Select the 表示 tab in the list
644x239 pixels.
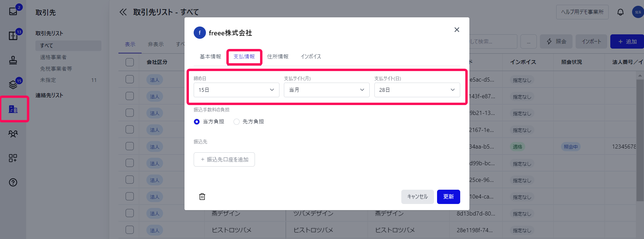(130, 45)
